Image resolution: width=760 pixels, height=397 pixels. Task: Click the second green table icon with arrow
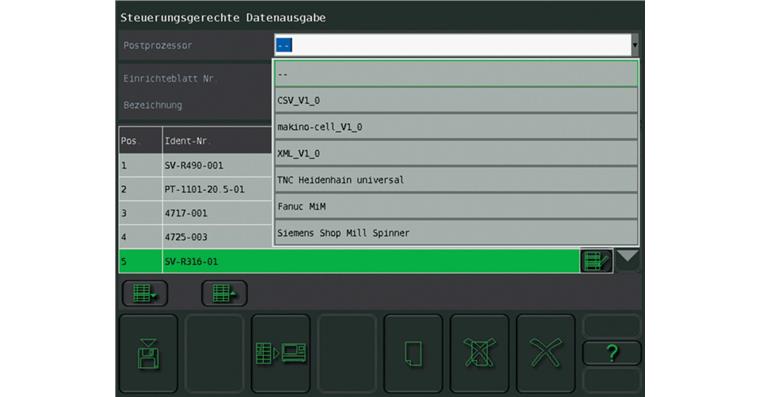tap(224, 293)
